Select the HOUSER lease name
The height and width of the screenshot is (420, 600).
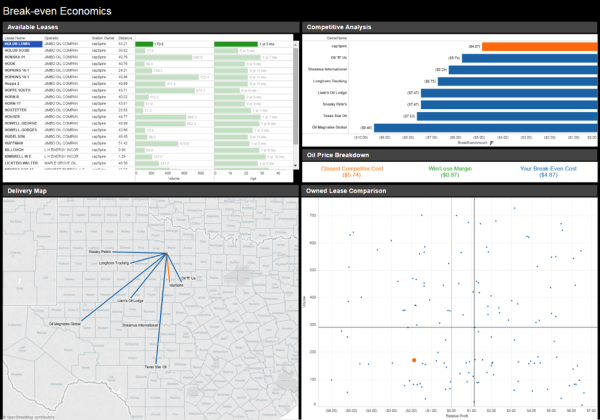tap(13, 117)
